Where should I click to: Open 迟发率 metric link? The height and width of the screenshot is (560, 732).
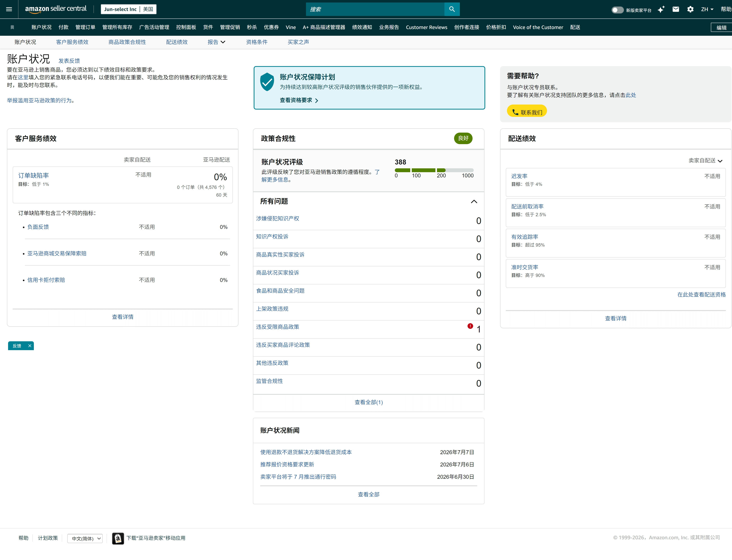(x=519, y=176)
